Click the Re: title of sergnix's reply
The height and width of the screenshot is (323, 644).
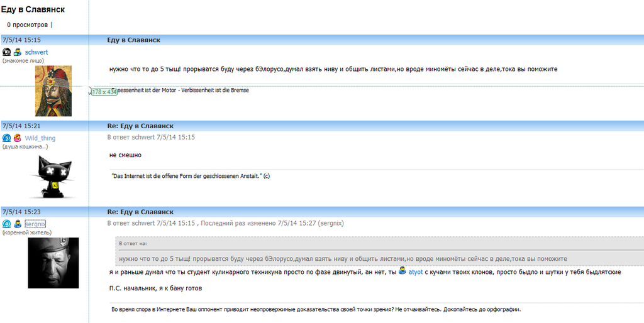140,212
